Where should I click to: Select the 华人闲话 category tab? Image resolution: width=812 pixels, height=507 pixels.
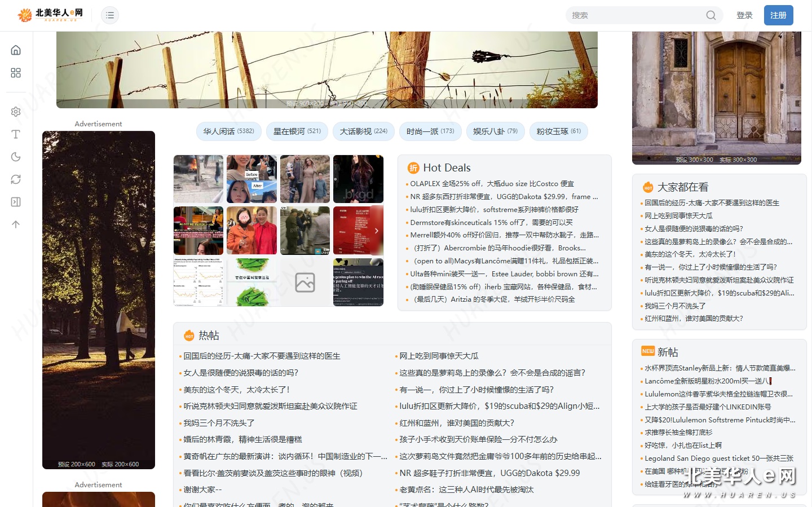coord(228,131)
